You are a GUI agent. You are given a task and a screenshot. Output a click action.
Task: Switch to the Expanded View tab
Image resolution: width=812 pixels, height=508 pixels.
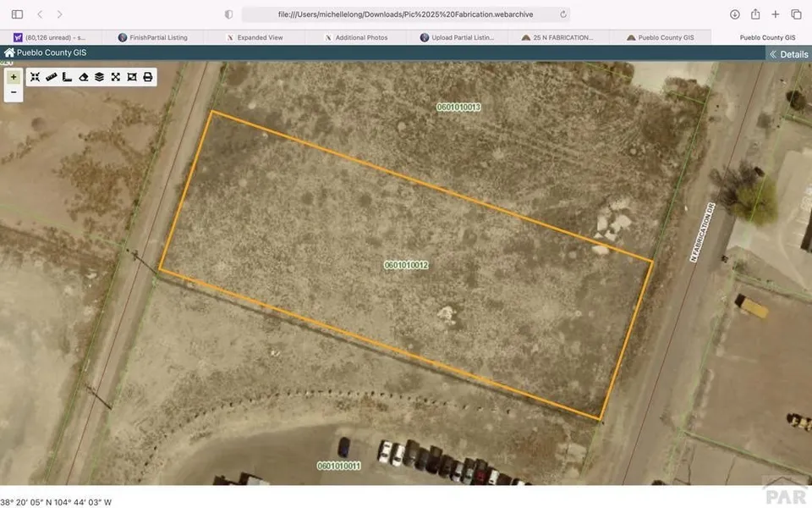click(x=260, y=37)
